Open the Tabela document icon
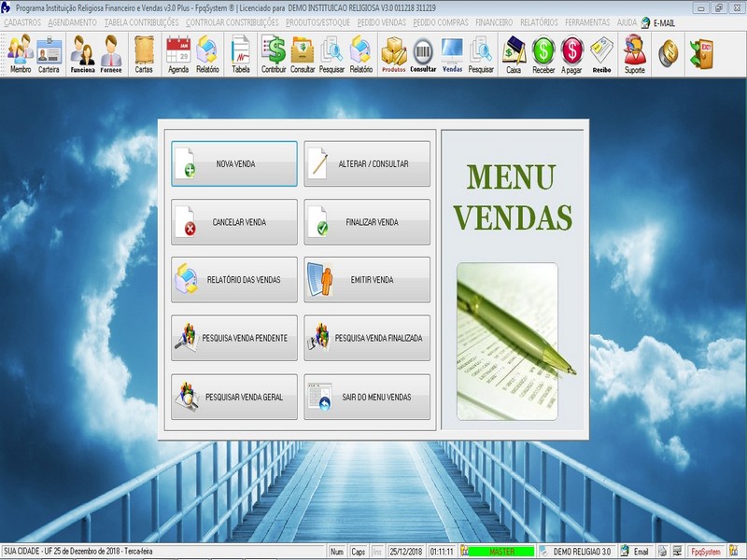The image size is (747, 560). [241, 54]
